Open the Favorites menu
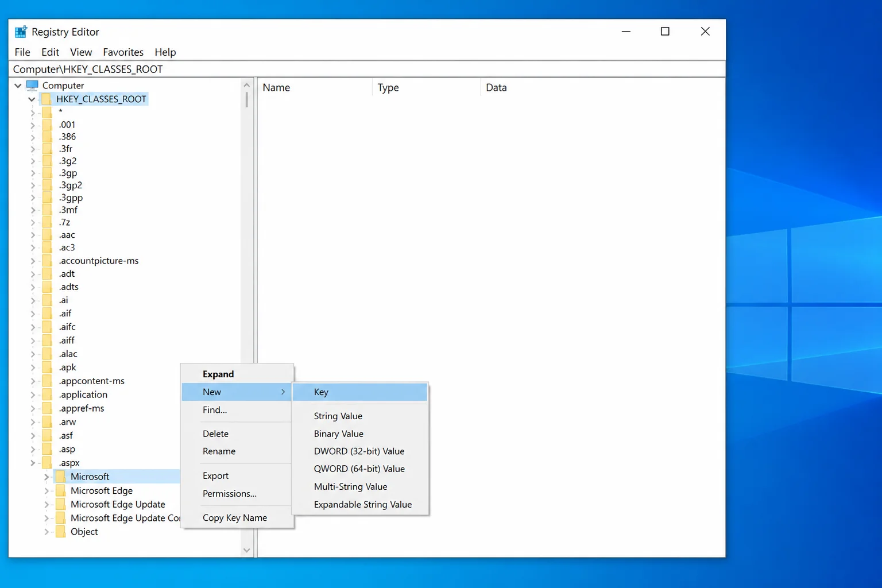This screenshot has height=588, width=882. pyautogui.click(x=123, y=52)
